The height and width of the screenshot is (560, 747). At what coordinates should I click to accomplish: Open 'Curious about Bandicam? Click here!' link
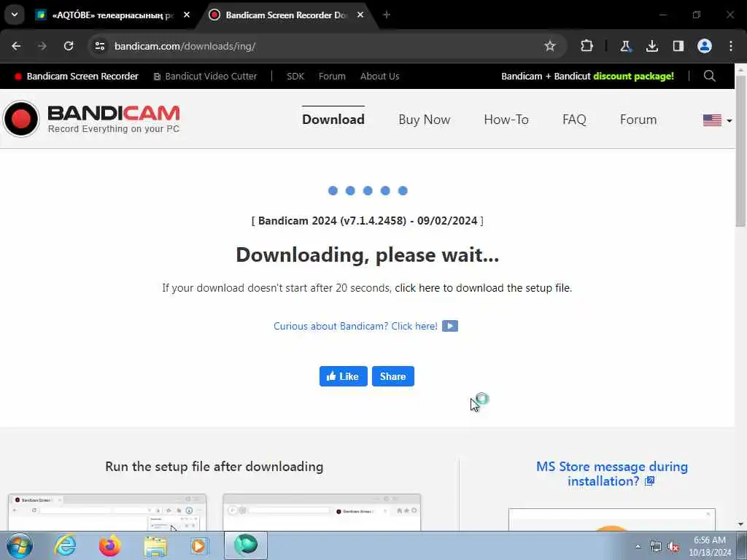(355, 326)
